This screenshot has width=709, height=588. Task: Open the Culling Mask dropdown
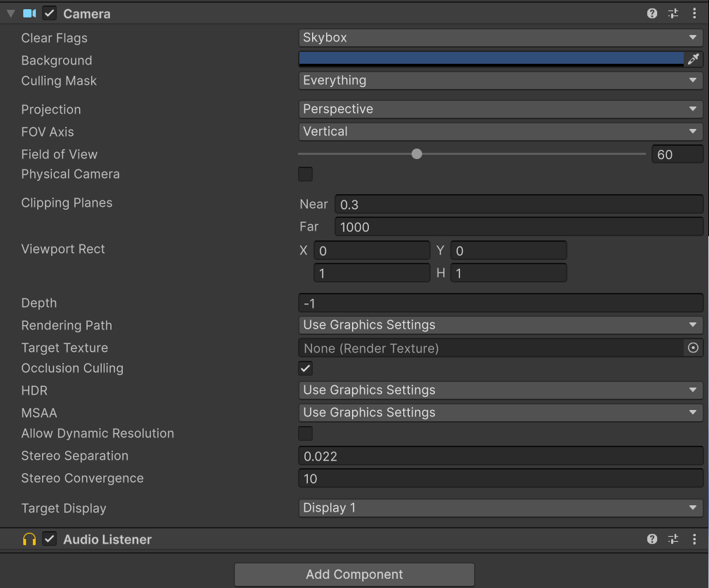[500, 81]
